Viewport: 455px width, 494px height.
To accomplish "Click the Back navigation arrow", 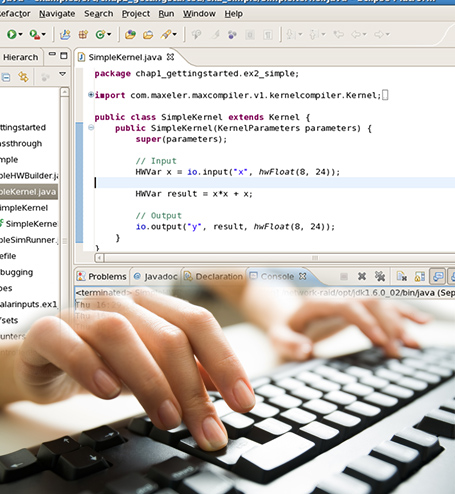I will 356,34.
